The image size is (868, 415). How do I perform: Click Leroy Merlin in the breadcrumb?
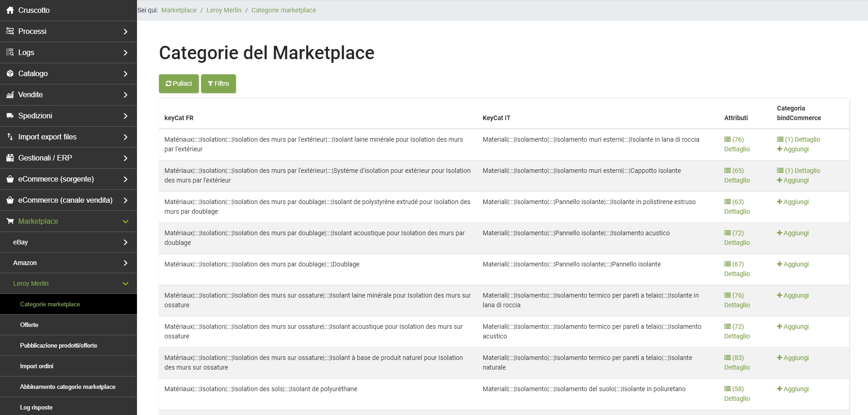pyautogui.click(x=224, y=10)
